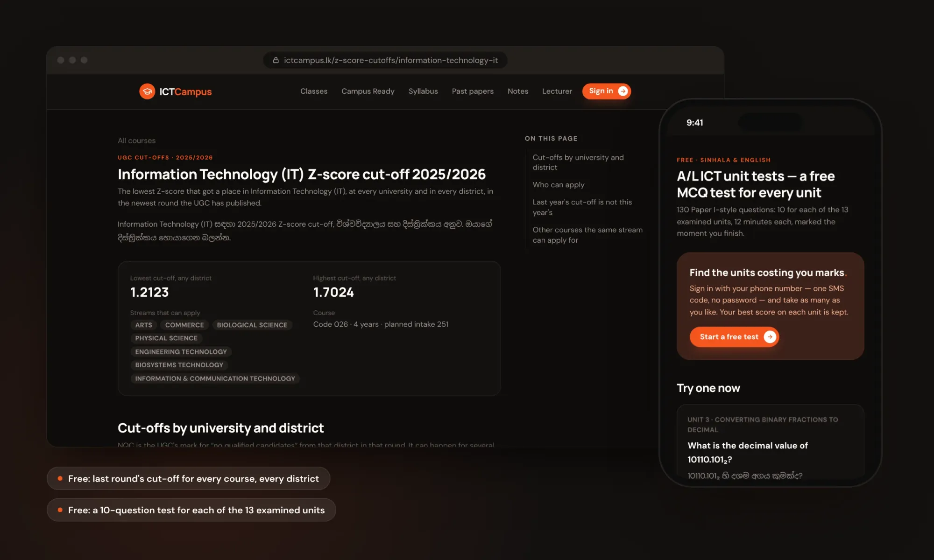Open the Classes menu item
The height and width of the screenshot is (560, 934).
click(x=314, y=91)
